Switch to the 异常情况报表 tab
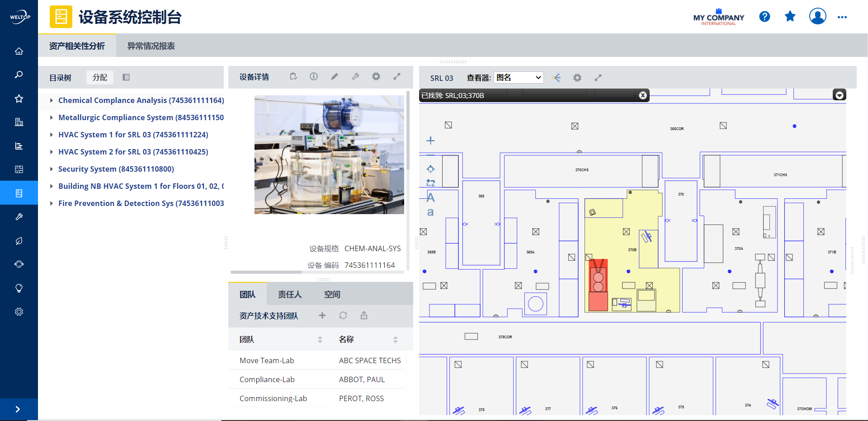This screenshot has width=868, height=421. (x=151, y=46)
